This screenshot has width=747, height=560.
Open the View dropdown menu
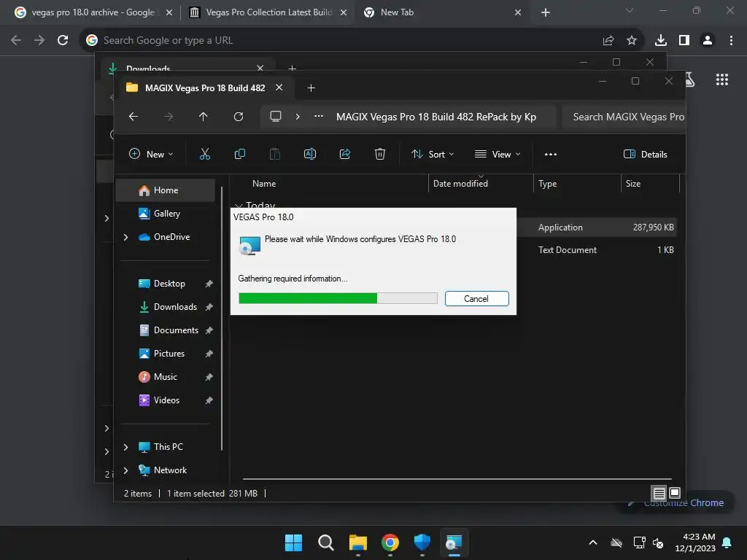pyautogui.click(x=498, y=154)
